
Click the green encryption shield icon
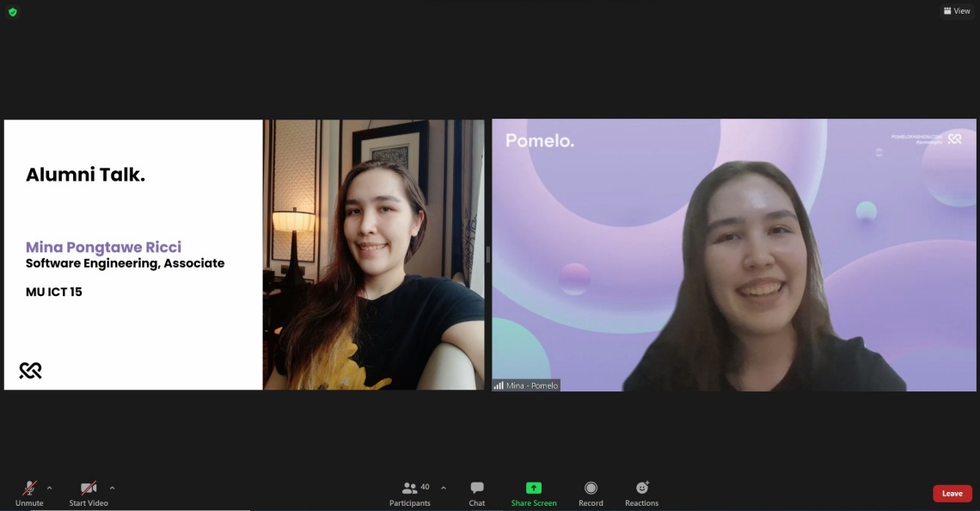point(12,12)
